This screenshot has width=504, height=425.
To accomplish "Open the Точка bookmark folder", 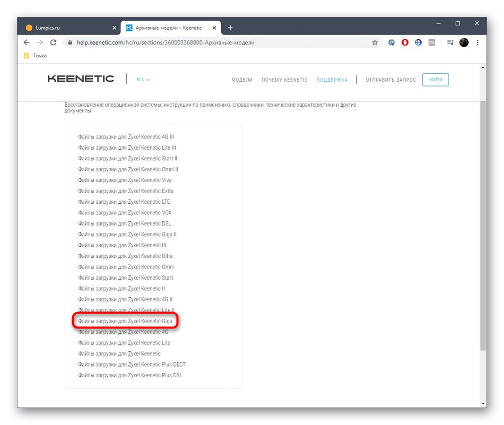I will [x=36, y=56].
